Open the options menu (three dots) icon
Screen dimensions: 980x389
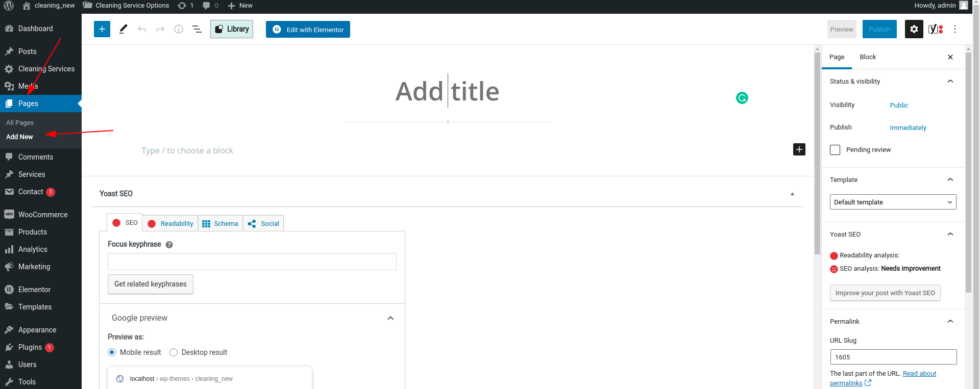pyautogui.click(x=955, y=29)
